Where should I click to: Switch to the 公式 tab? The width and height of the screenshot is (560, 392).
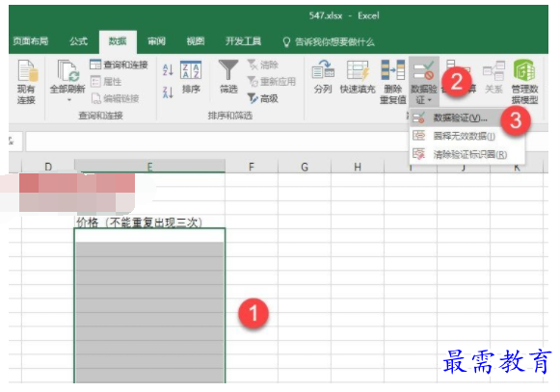[79, 41]
